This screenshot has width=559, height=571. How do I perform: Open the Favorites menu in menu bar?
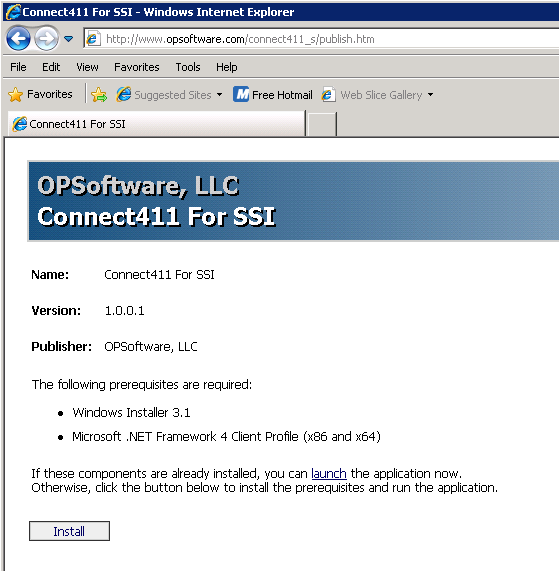point(137,67)
